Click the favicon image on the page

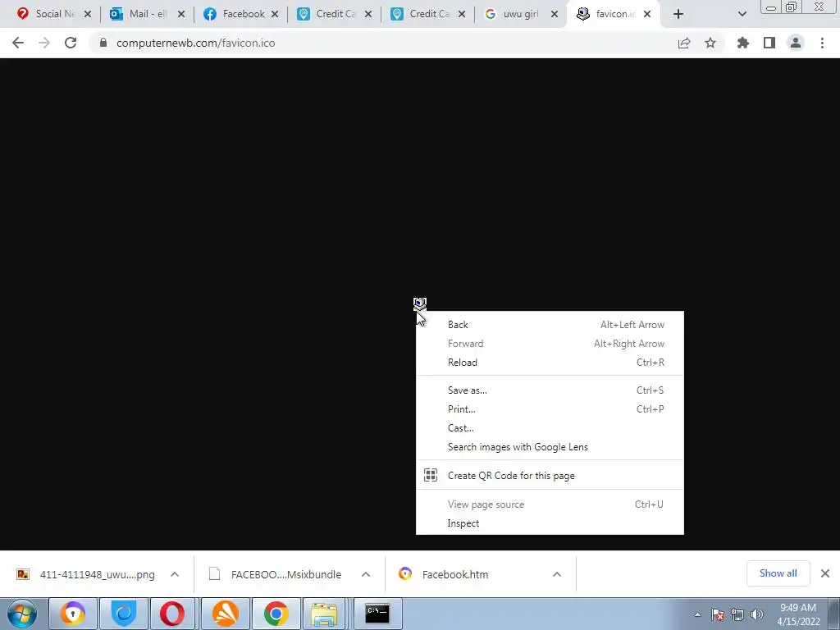click(x=419, y=304)
